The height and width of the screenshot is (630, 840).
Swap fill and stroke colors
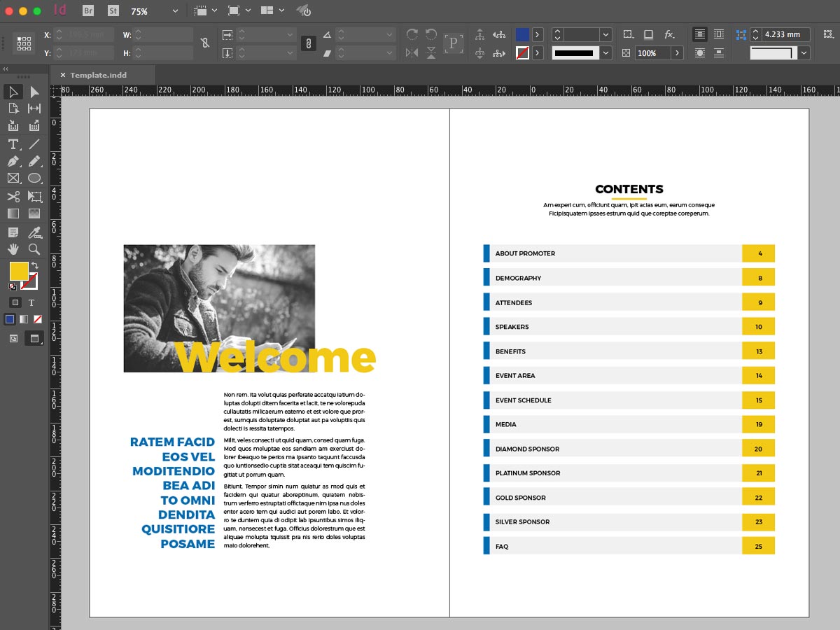pos(35,266)
